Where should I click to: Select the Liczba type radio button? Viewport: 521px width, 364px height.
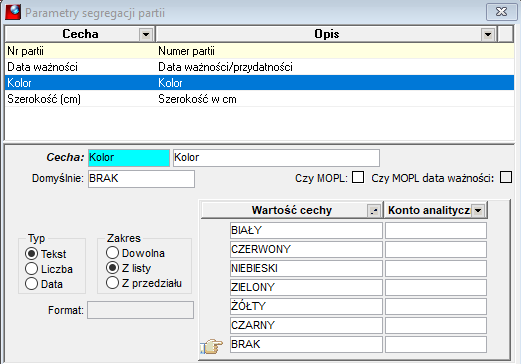(x=31, y=269)
